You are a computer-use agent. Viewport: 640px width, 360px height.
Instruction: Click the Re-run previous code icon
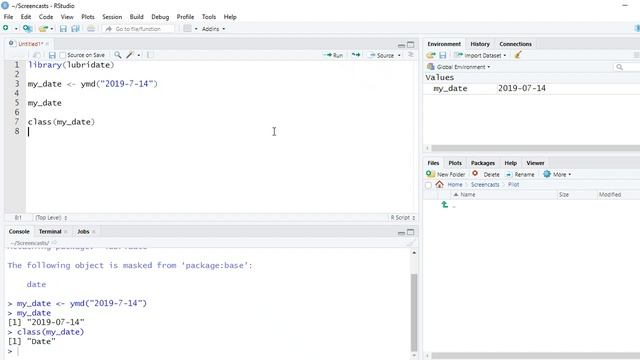coord(356,55)
